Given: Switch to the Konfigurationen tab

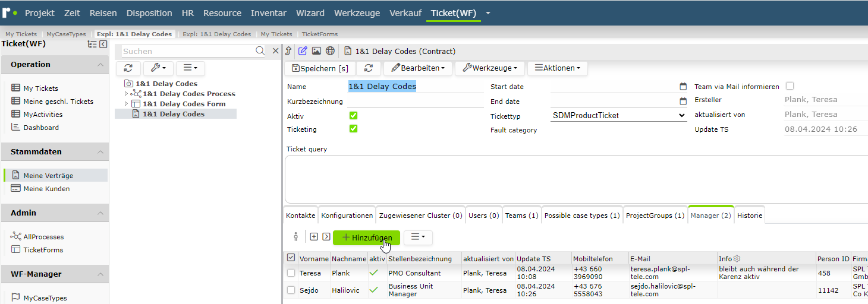Looking at the screenshot, I should (347, 216).
